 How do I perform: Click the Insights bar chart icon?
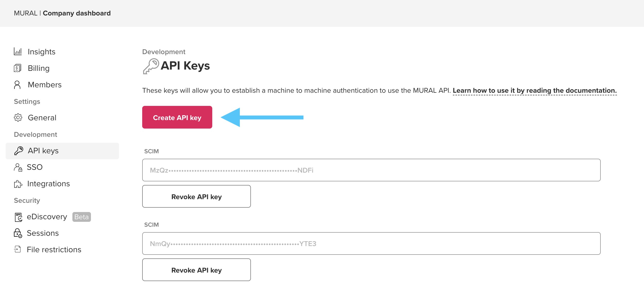coord(18,52)
